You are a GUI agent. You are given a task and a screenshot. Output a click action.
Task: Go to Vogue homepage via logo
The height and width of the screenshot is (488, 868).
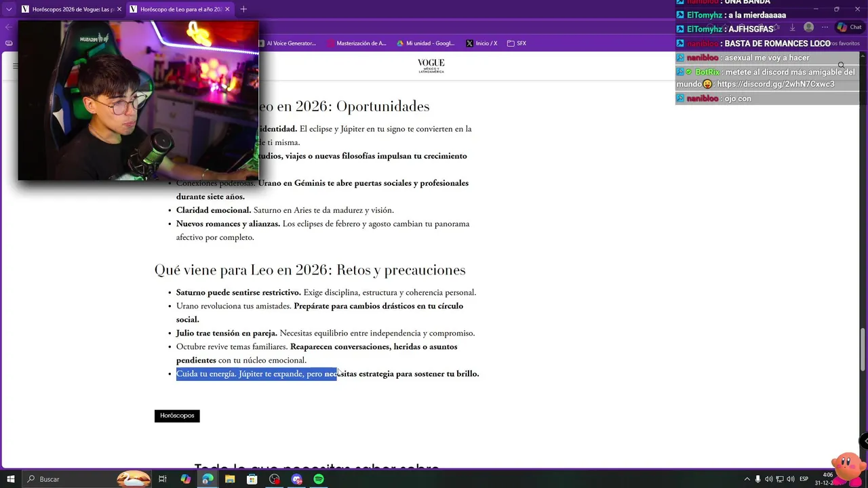[x=431, y=66]
